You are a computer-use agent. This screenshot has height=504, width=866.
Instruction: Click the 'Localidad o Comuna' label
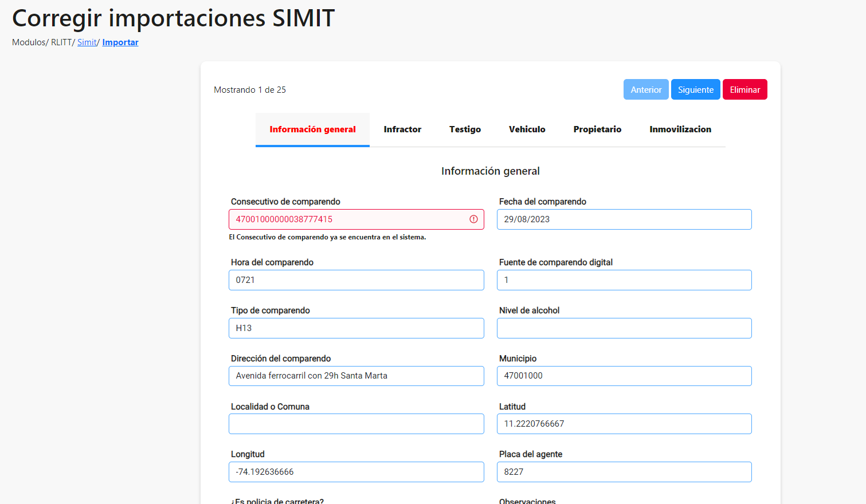click(x=270, y=407)
